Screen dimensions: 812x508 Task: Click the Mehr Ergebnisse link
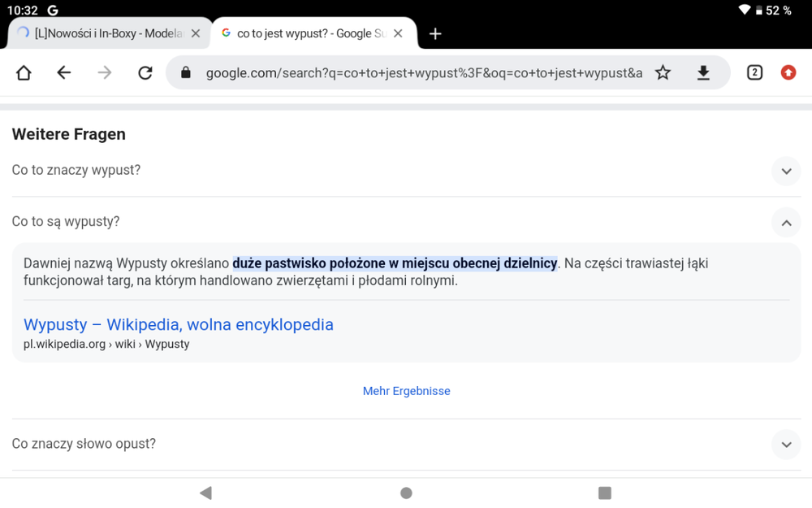[x=406, y=391]
